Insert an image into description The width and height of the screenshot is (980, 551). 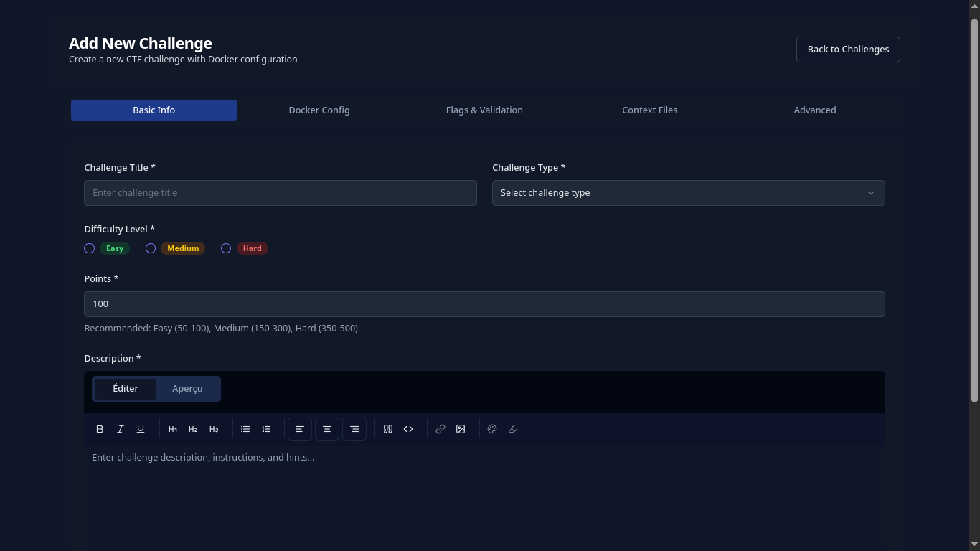click(461, 429)
